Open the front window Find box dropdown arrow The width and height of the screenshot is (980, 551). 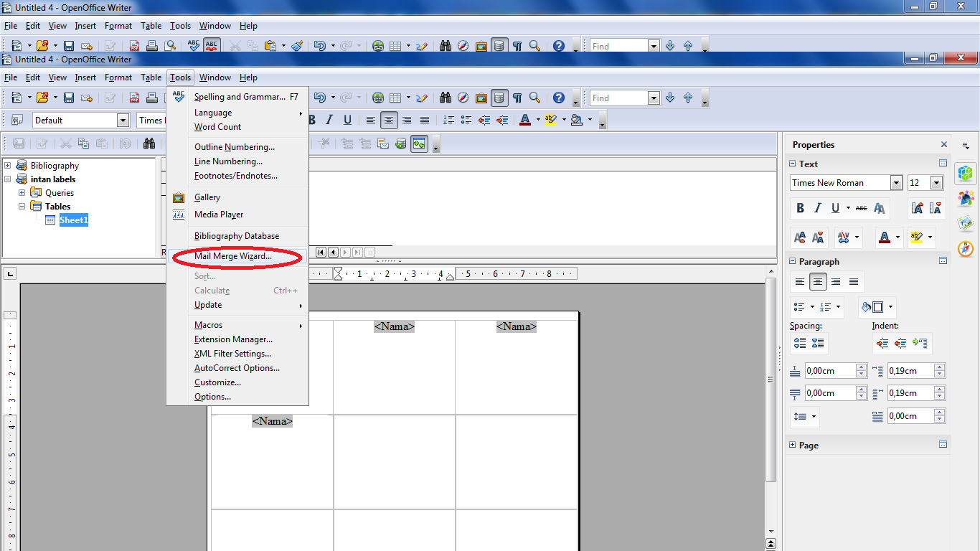click(x=654, y=98)
